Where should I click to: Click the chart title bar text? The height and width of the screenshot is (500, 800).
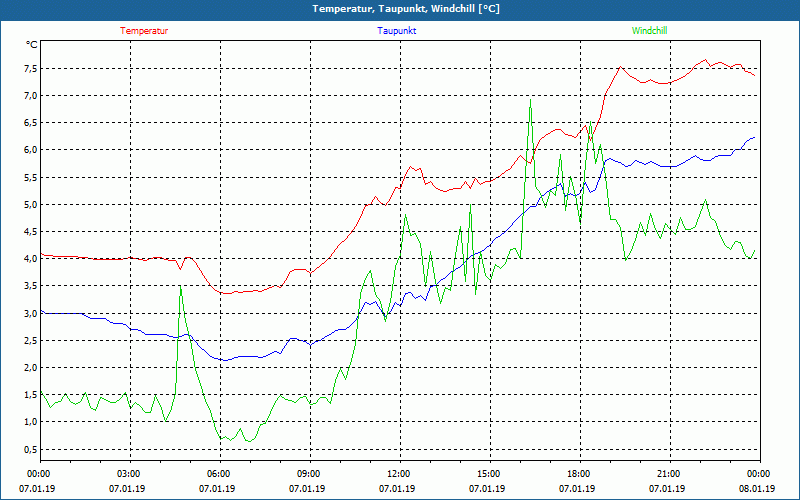tap(400, 9)
